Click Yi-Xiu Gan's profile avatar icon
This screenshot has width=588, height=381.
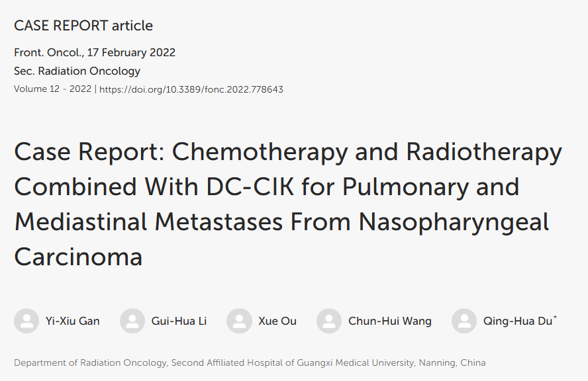tap(26, 321)
